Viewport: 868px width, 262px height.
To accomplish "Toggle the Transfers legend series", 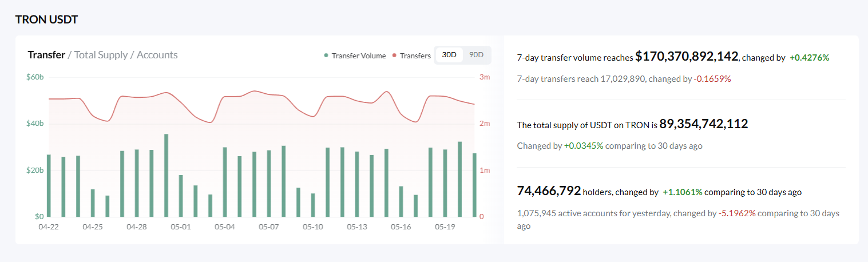I will pos(411,55).
